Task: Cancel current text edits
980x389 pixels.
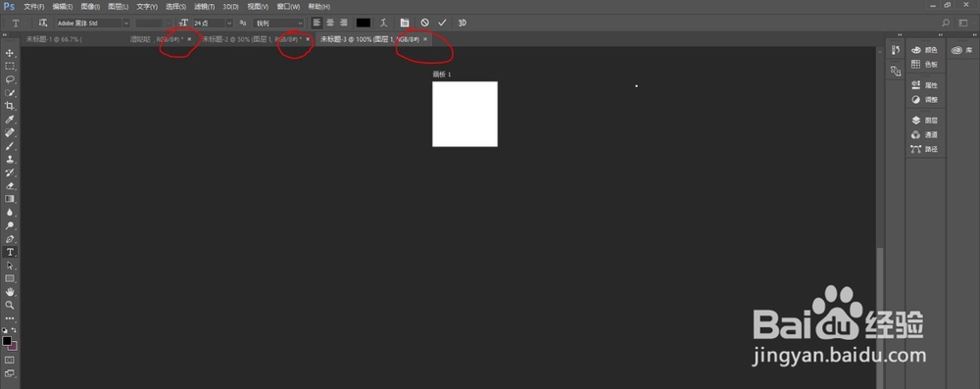Action: click(x=425, y=23)
